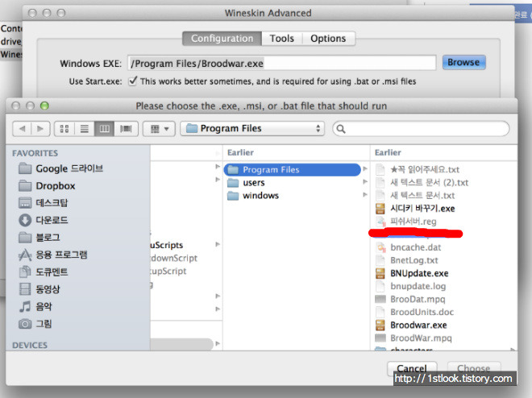532x398 pixels.
Task: Open 응용 프로그램 in sidebar
Action: click(53, 255)
